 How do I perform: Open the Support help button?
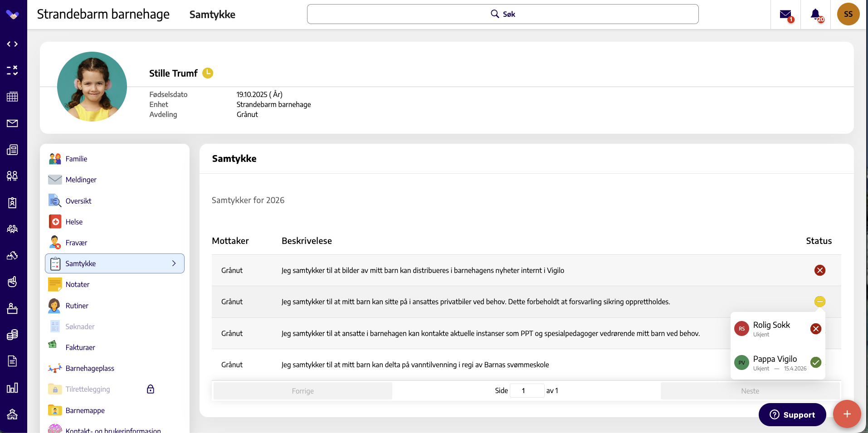point(792,414)
